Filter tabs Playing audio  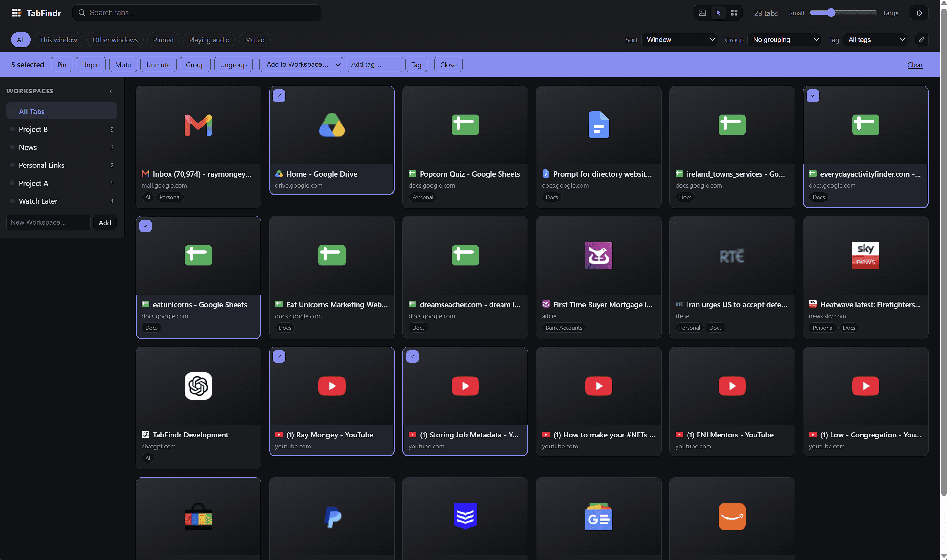pyautogui.click(x=209, y=40)
